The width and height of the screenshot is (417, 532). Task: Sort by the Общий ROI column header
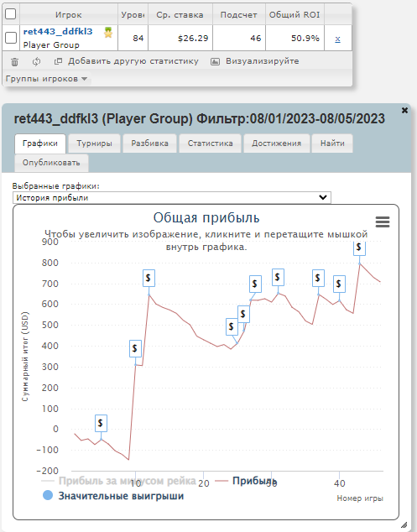click(x=295, y=15)
